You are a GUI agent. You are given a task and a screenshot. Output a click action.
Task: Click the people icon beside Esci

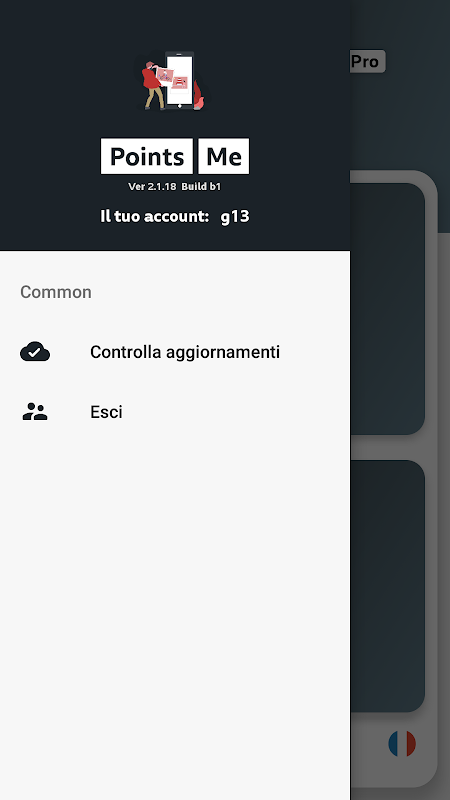(x=35, y=412)
